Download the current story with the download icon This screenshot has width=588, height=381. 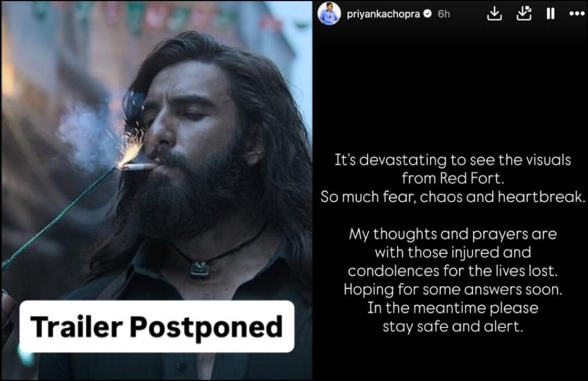point(494,14)
